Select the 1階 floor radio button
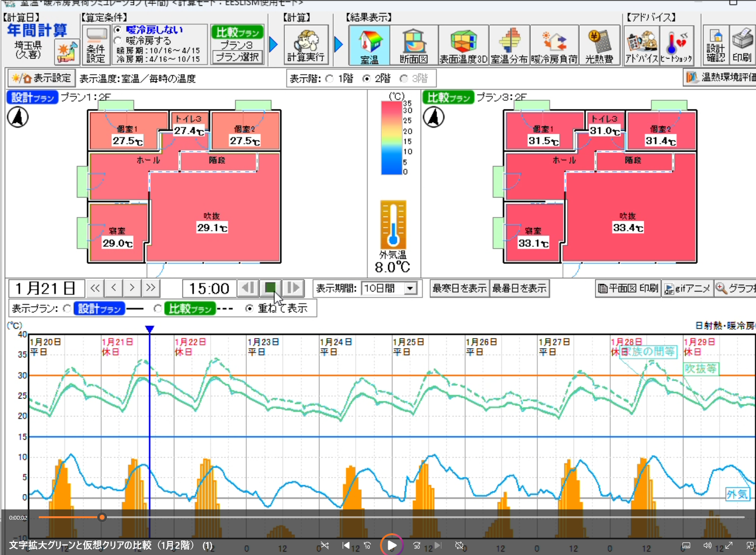 [330, 78]
